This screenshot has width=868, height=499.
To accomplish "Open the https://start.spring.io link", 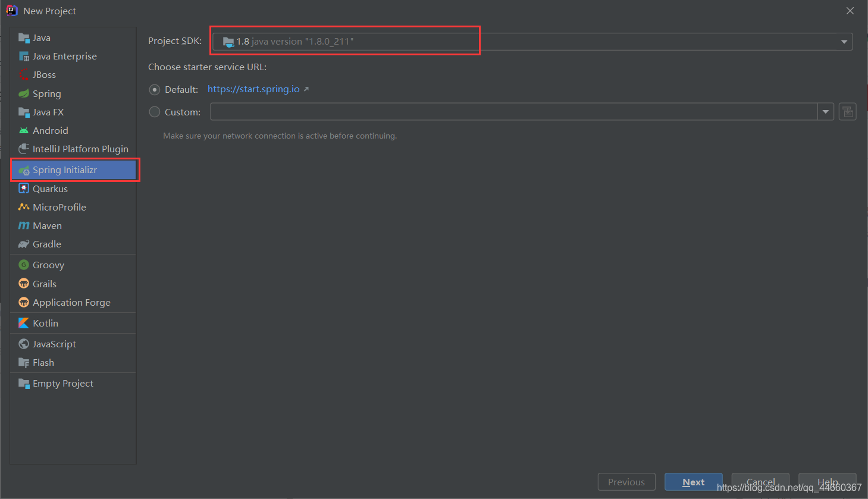I will click(253, 89).
